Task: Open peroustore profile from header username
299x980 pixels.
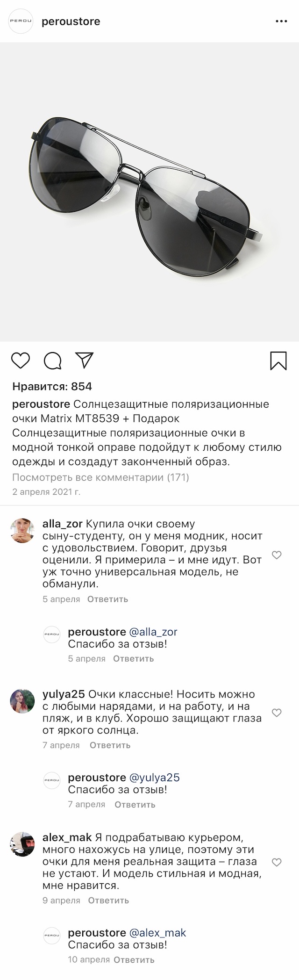Action: point(71,22)
